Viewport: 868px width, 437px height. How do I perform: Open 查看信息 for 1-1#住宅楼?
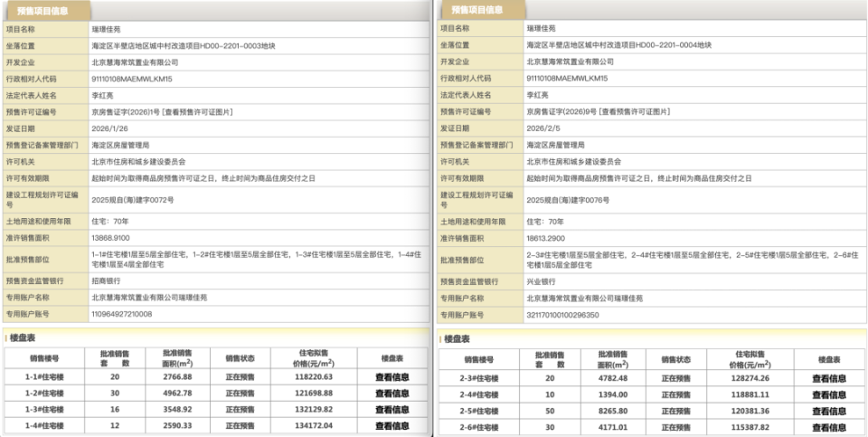coord(392,377)
